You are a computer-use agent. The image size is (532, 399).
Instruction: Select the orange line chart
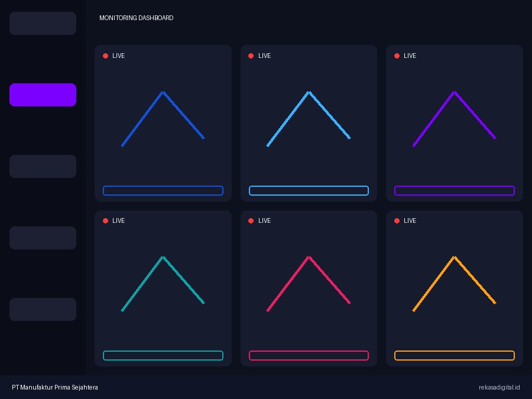tap(455, 284)
